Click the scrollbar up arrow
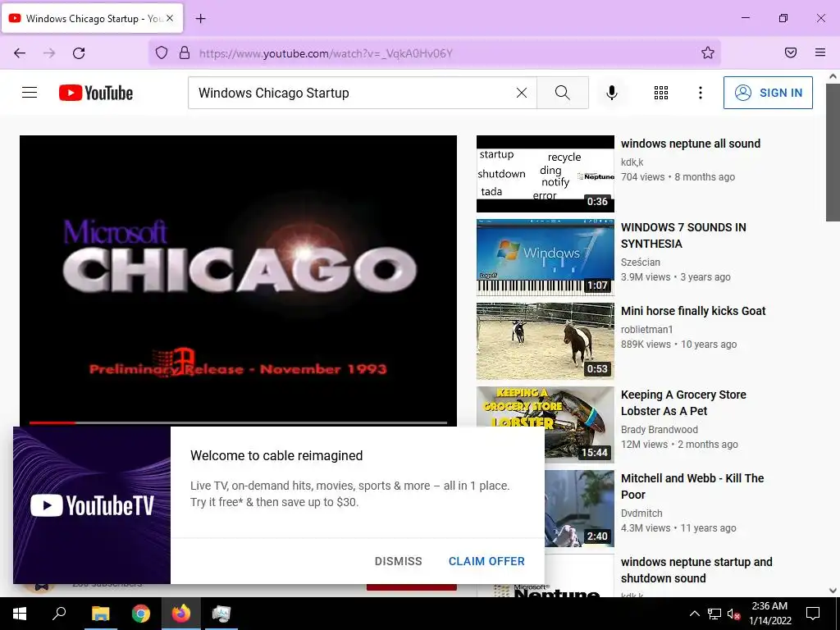 click(833, 76)
